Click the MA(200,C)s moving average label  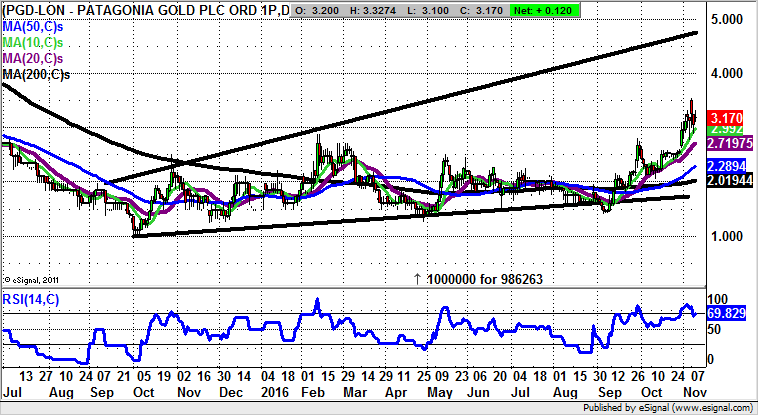point(40,74)
